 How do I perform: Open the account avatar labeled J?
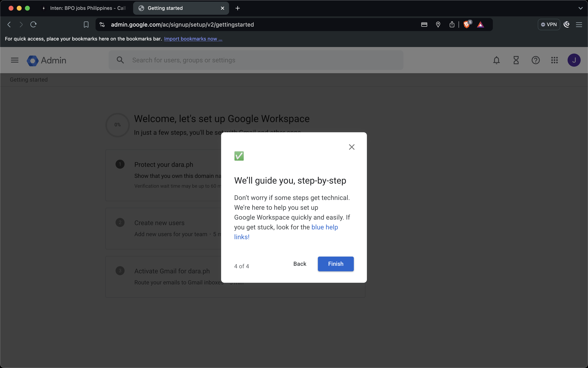(574, 60)
